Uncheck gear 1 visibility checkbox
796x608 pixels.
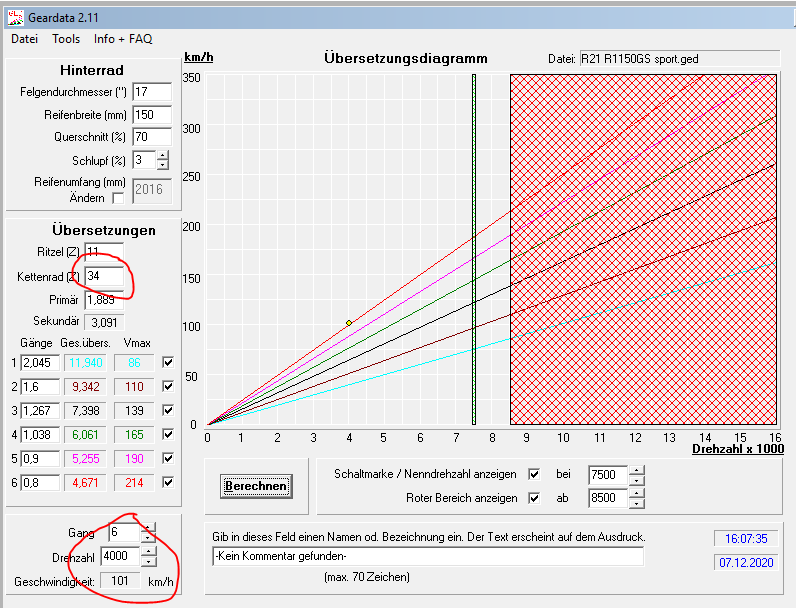tap(168, 362)
